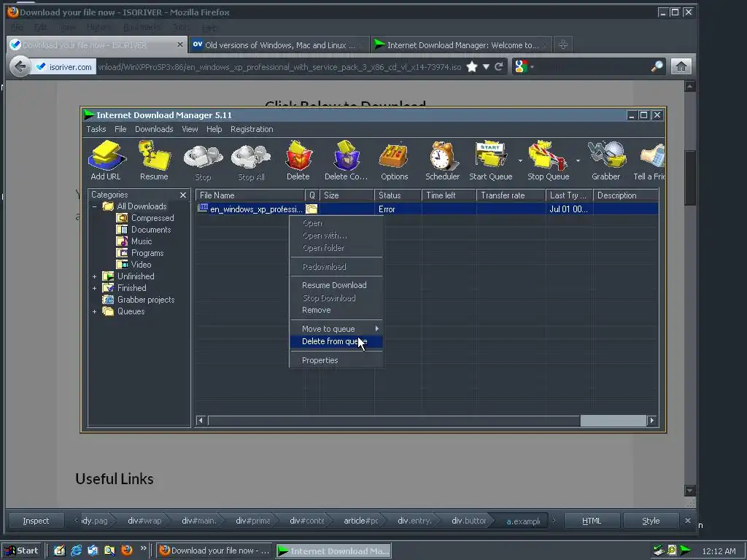
Task: Open the File menu in IDM
Action: (120, 129)
